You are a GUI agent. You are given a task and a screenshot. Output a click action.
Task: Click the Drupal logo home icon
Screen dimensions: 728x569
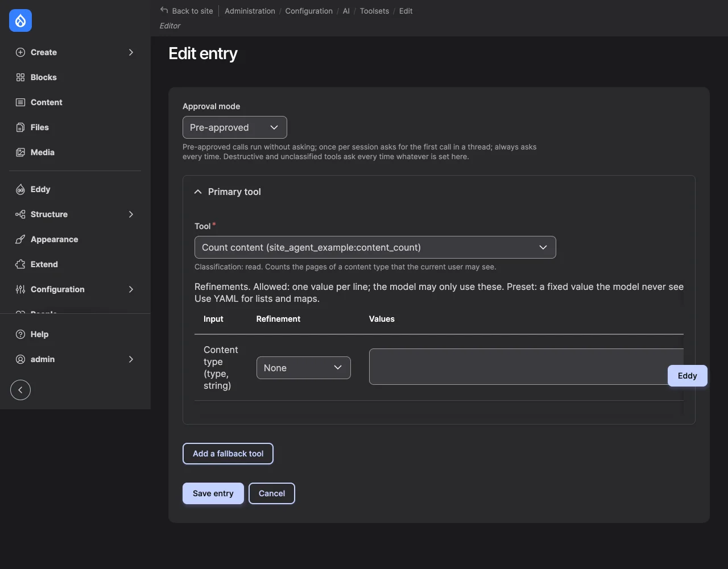20,21
